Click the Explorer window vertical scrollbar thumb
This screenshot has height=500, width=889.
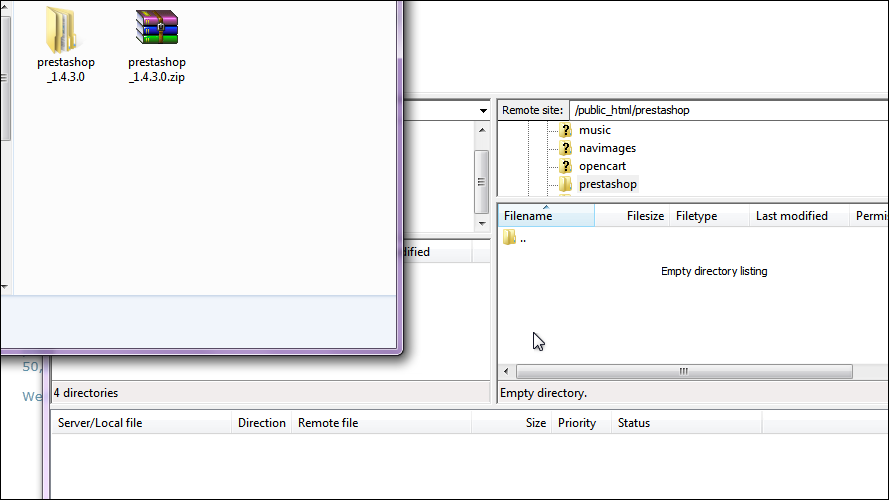click(x=5, y=78)
